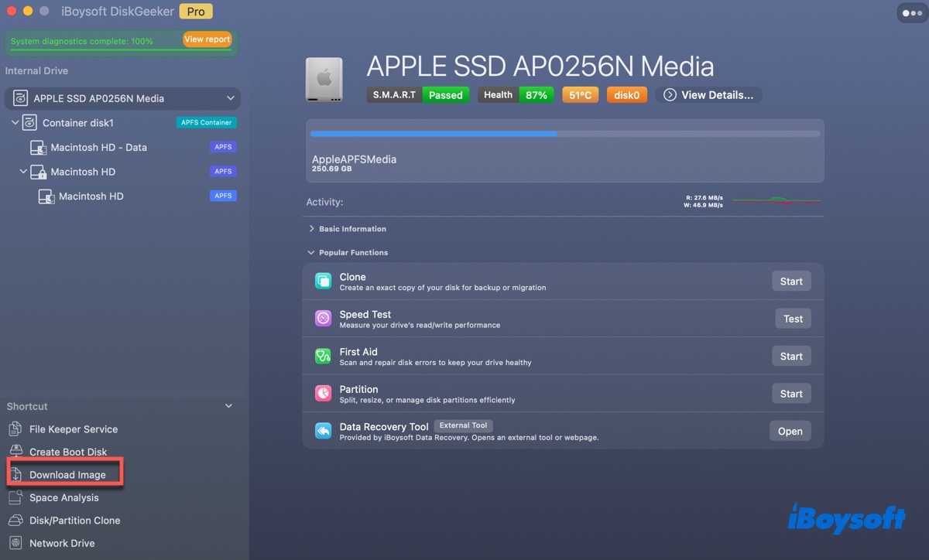Click the External Tool tag
This screenshot has width=929, height=560.
click(463, 425)
